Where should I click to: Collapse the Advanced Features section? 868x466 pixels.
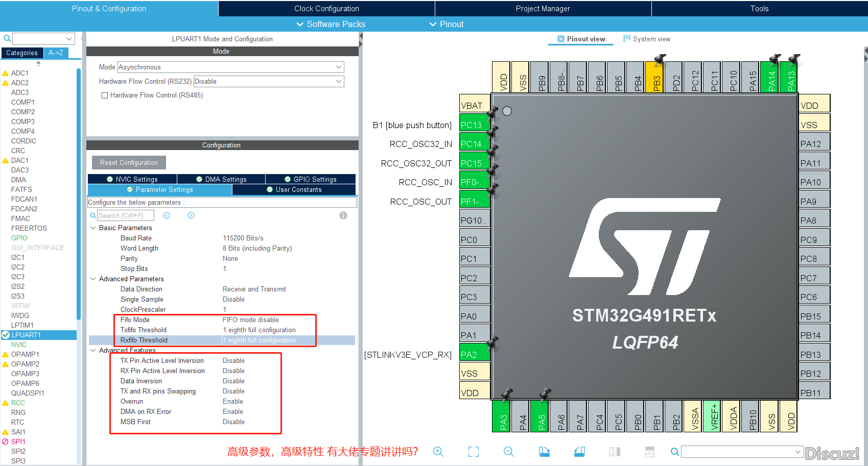93,350
